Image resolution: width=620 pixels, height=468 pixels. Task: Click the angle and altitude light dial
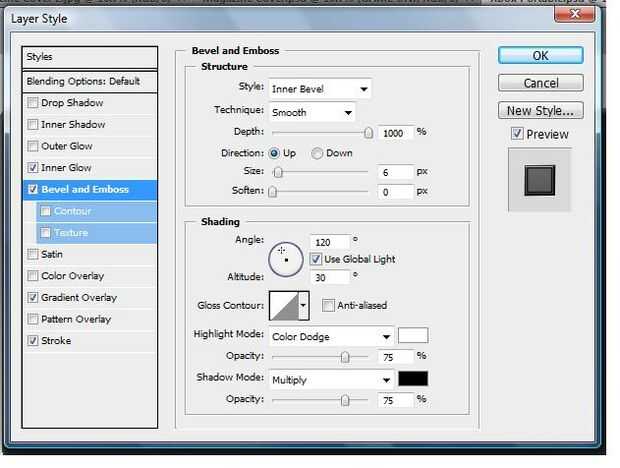(286, 259)
